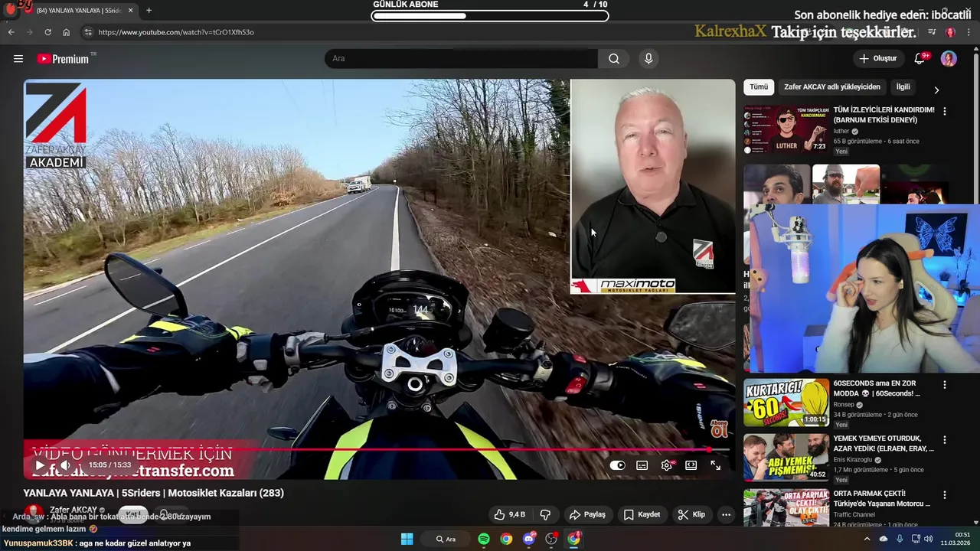
Task: Click the browser address bar URL
Action: [176, 32]
